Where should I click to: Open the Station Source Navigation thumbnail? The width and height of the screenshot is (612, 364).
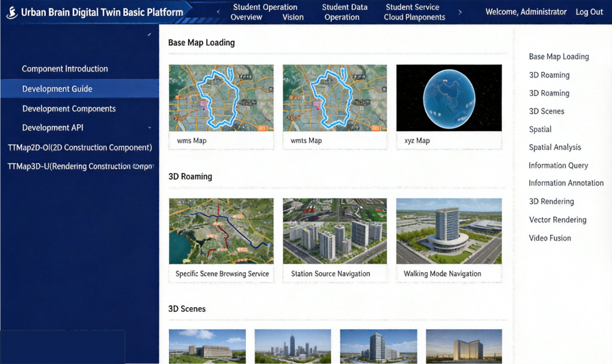335,231
